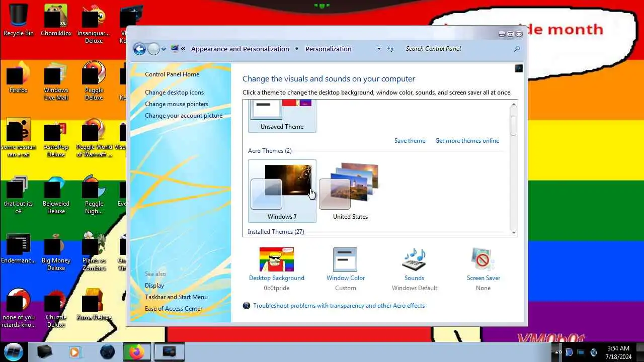Refresh the Personalization page
The height and width of the screenshot is (362, 644).
pyautogui.click(x=390, y=49)
